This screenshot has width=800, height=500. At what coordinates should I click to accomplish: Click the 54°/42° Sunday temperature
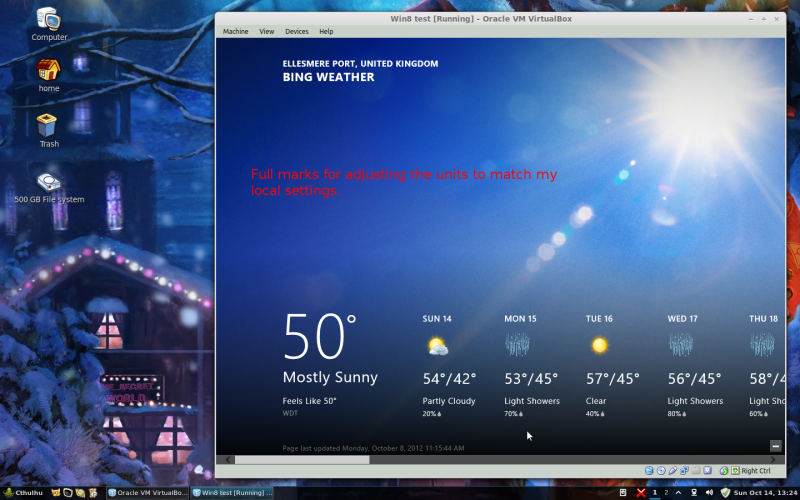click(x=449, y=379)
